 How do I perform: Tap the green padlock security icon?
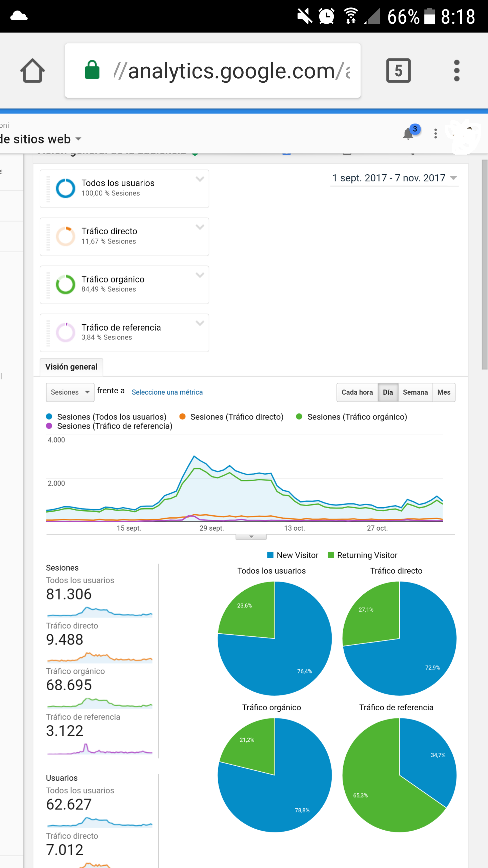click(x=92, y=70)
